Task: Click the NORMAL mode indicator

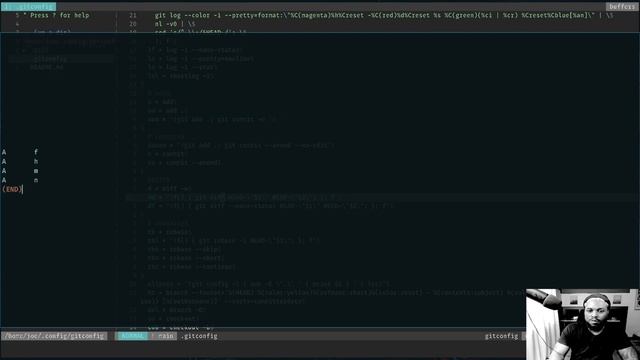Action: (x=132, y=336)
